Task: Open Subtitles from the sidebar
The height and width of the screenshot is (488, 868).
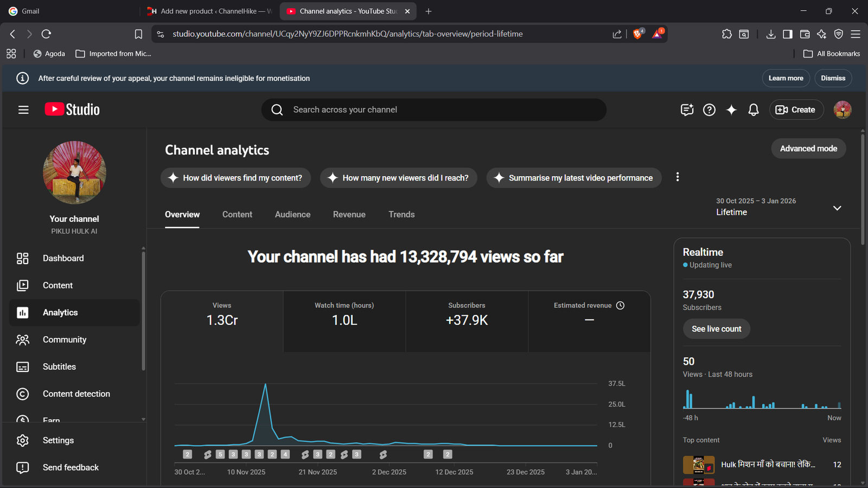Action: coord(59,367)
